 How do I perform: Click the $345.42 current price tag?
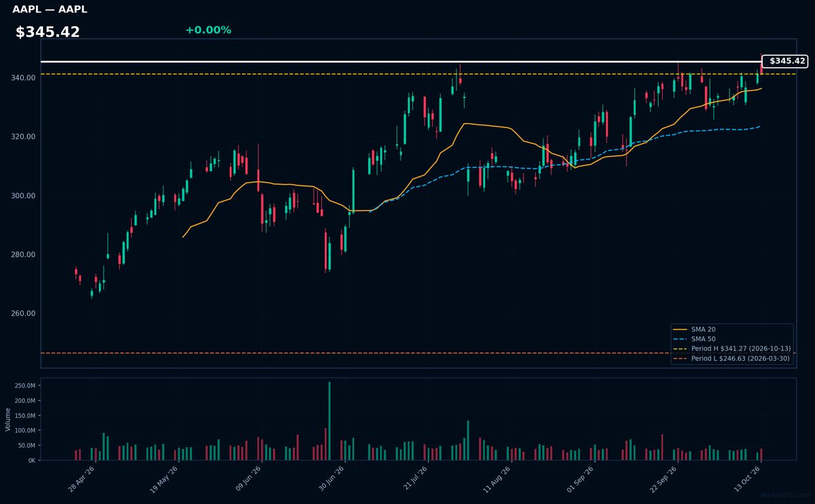(x=784, y=61)
